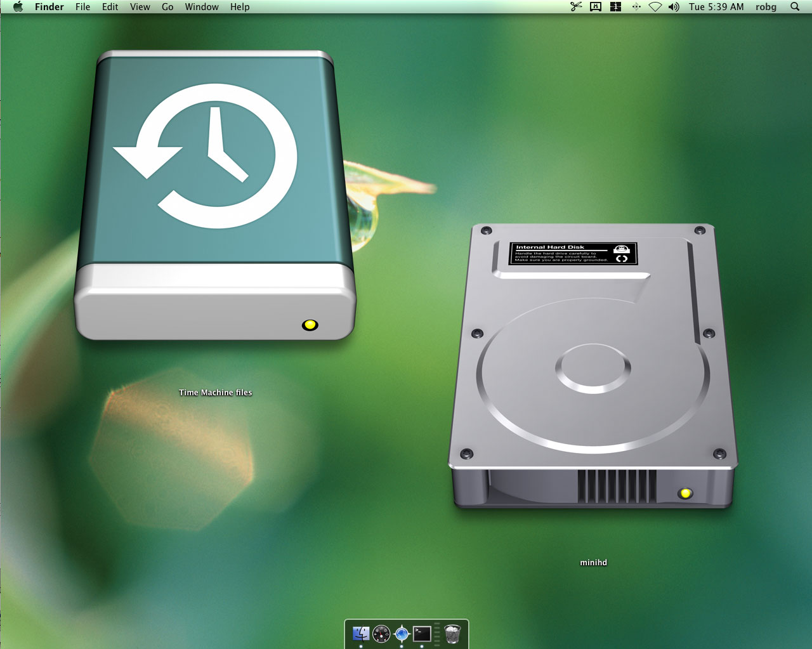The width and height of the screenshot is (812, 649).
Task: Click the scissors clipboard menu bar icon
Action: tap(576, 7)
